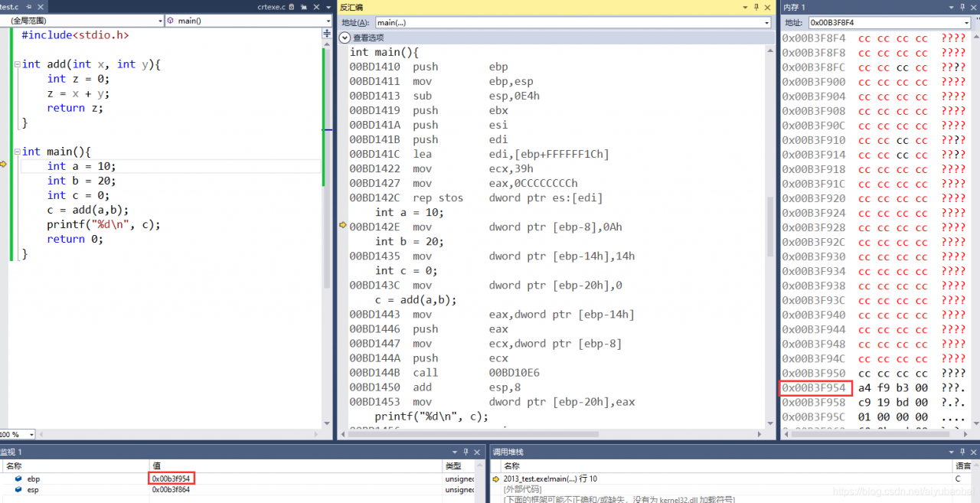980x503 pixels.
Task: Click the 'return z;' line in the add function
Action: coord(75,108)
